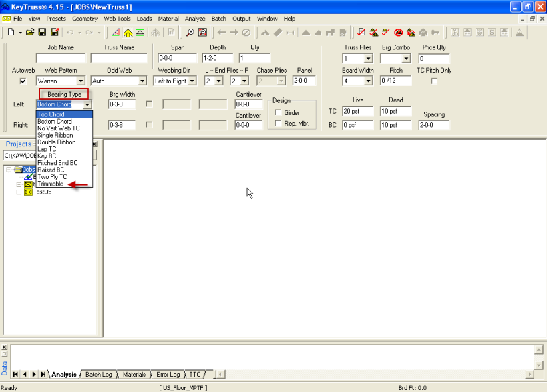Click the eraser toolbar icon

(278, 33)
